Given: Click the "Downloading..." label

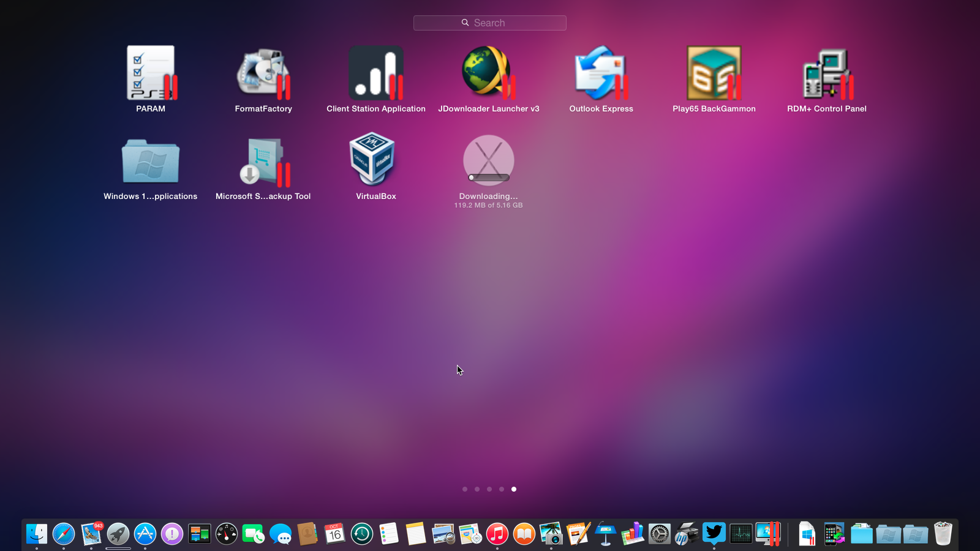Looking at the screenshot, I should (x=489, y=197).
